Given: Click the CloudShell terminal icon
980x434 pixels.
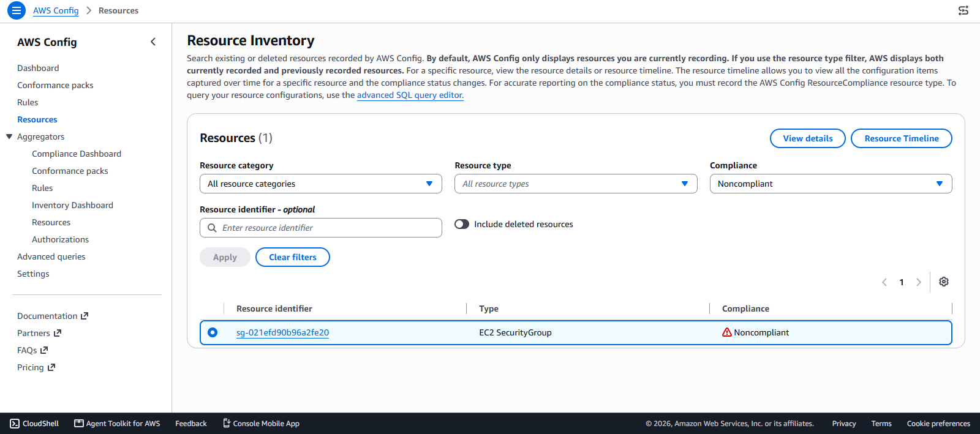Looking at the screenshot, I should click(15, 424).
